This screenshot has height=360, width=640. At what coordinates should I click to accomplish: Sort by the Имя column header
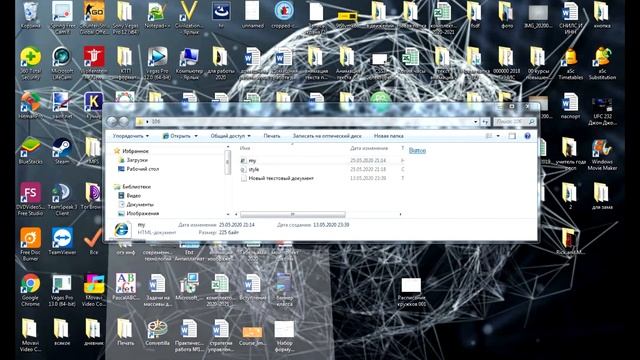pos(245,148)
